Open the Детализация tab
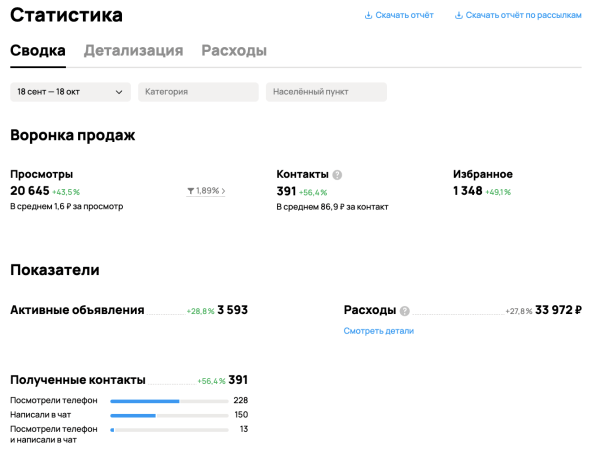Image resolution: width=600 pixels, height=465 pixels. point(134,51)
